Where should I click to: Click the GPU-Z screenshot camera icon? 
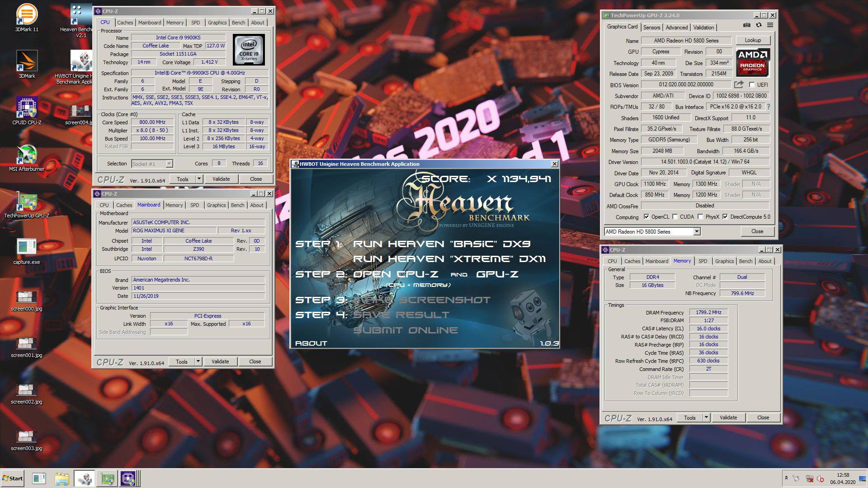(x=747, y=25)
